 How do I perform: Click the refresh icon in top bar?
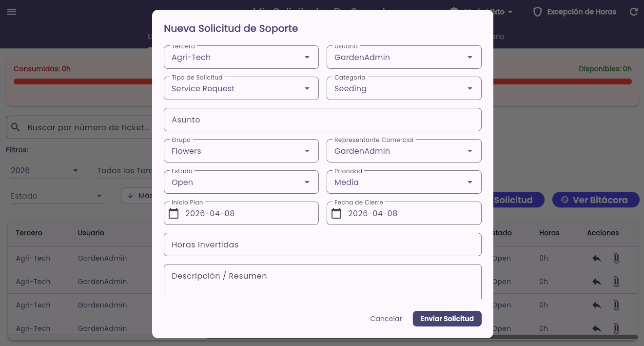(x=634, y=12)
